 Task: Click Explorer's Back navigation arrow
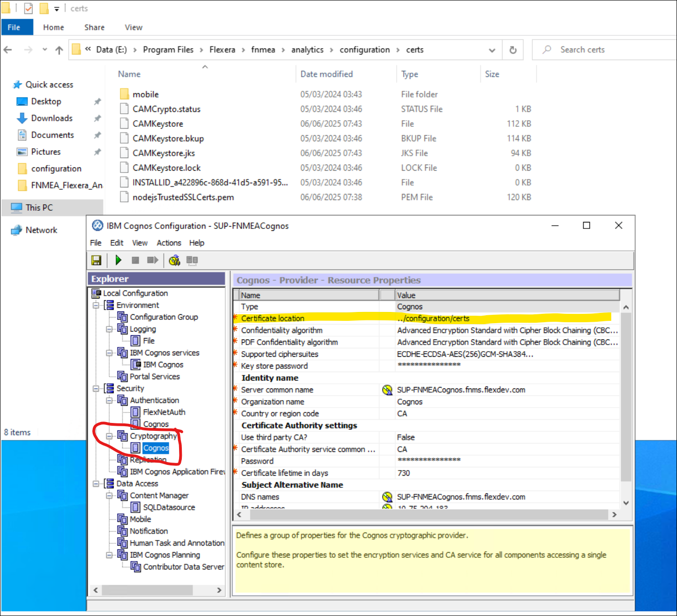(x=8, y=50)
